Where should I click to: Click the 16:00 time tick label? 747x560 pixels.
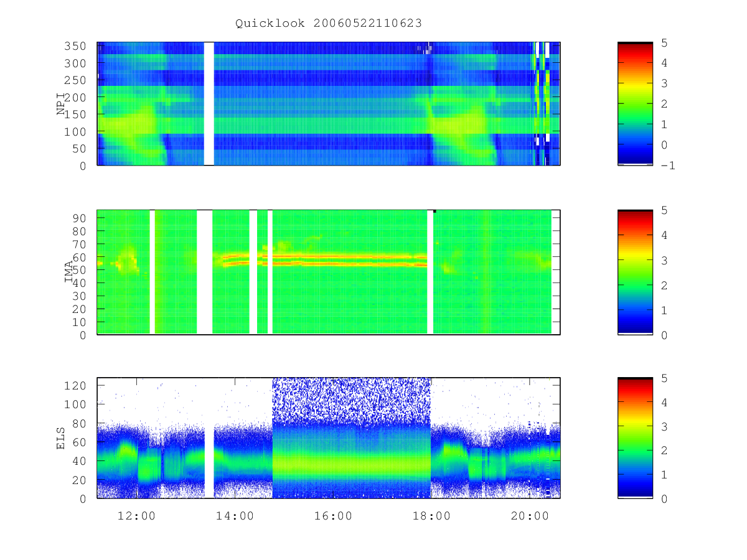click(332, 516)
